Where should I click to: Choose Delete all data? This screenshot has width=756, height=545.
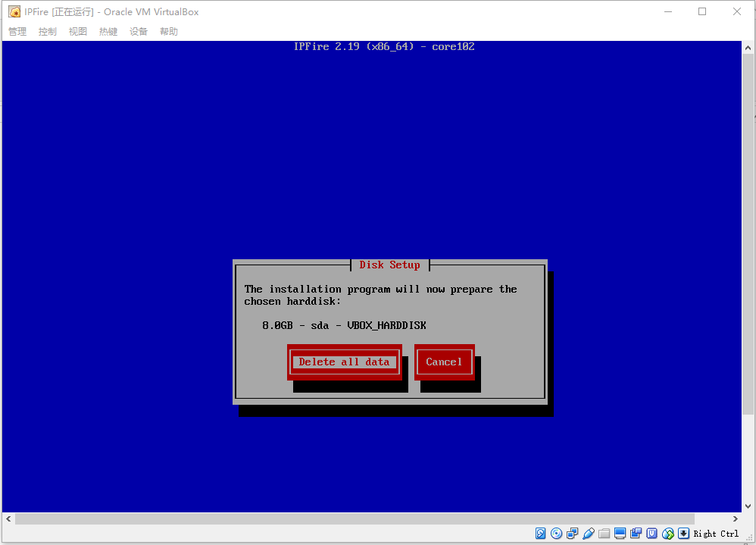[344, 362]
